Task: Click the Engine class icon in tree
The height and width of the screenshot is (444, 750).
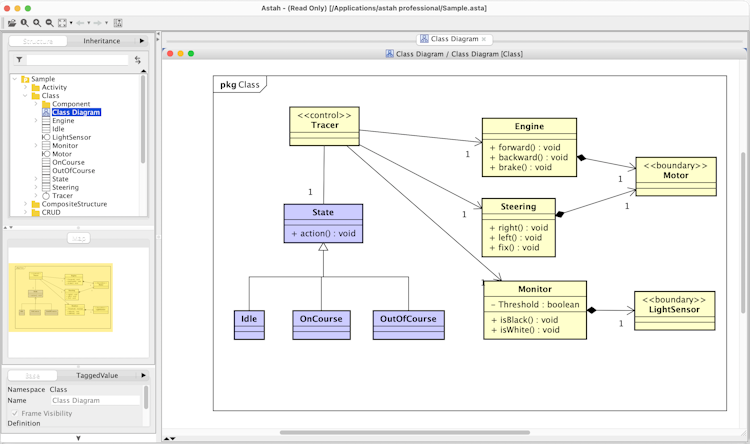Action: [46, 121]
